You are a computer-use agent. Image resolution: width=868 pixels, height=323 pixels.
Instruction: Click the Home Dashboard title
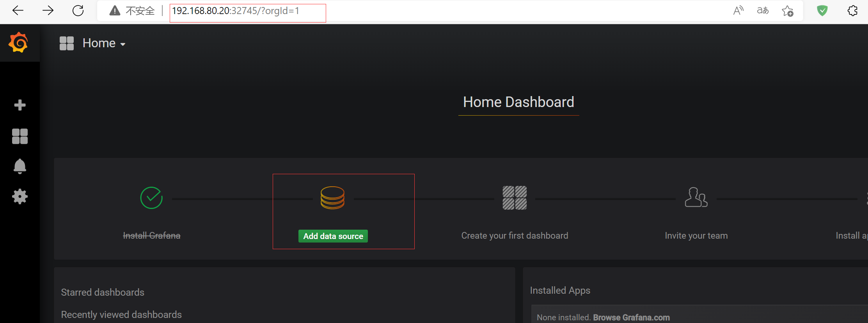518,102
